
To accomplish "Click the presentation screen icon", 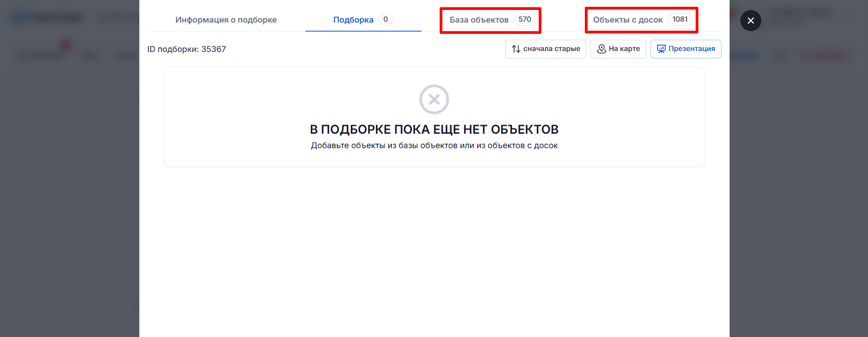I will pyautogui.click(x=661, y=49).
